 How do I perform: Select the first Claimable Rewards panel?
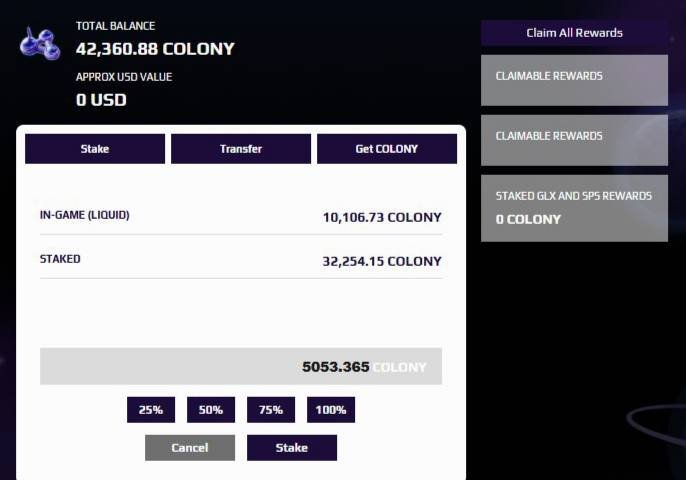point(574,80)
